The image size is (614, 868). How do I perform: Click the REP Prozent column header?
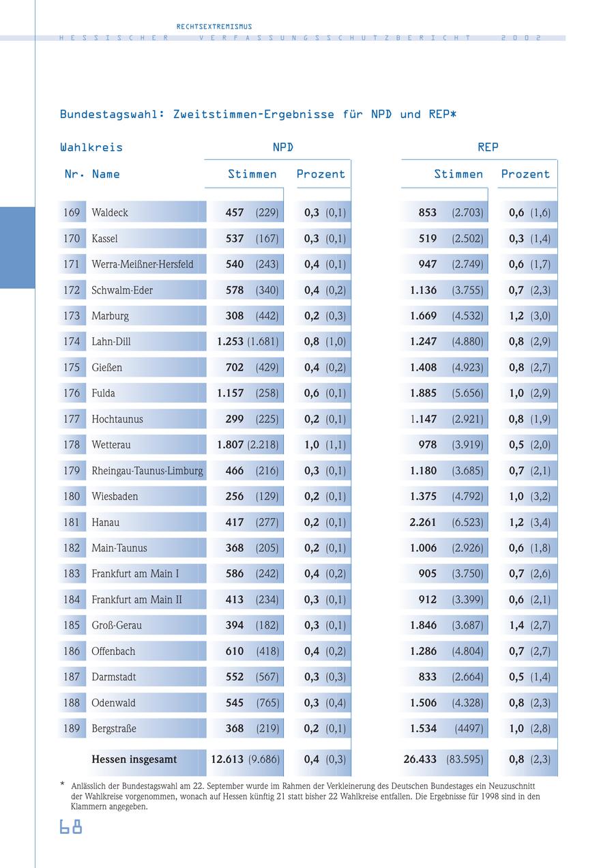[x=525, y=174]
